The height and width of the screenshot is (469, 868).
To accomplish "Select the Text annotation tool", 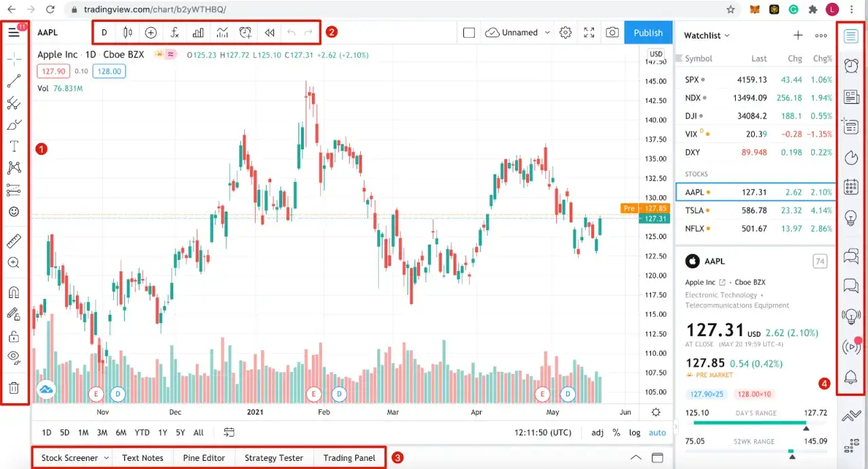I will pos(14,145).
